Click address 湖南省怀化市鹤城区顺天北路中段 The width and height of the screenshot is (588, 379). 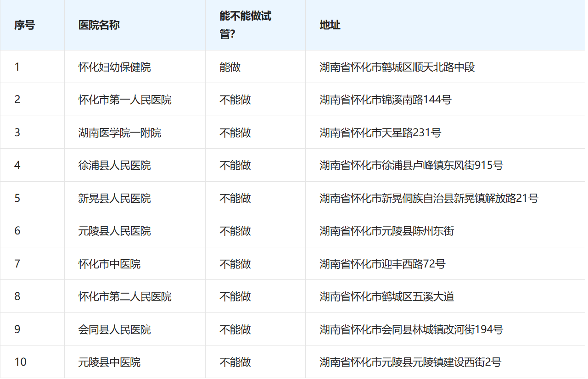point(397,67)
